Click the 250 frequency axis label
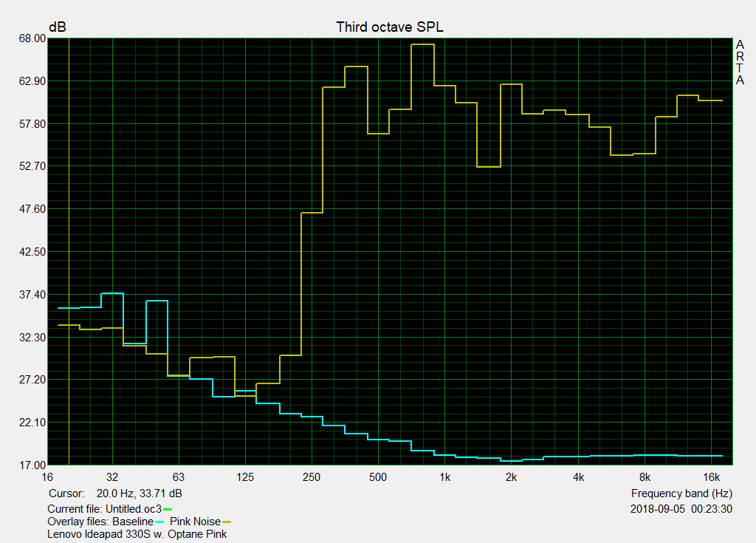 pos(312,477)
